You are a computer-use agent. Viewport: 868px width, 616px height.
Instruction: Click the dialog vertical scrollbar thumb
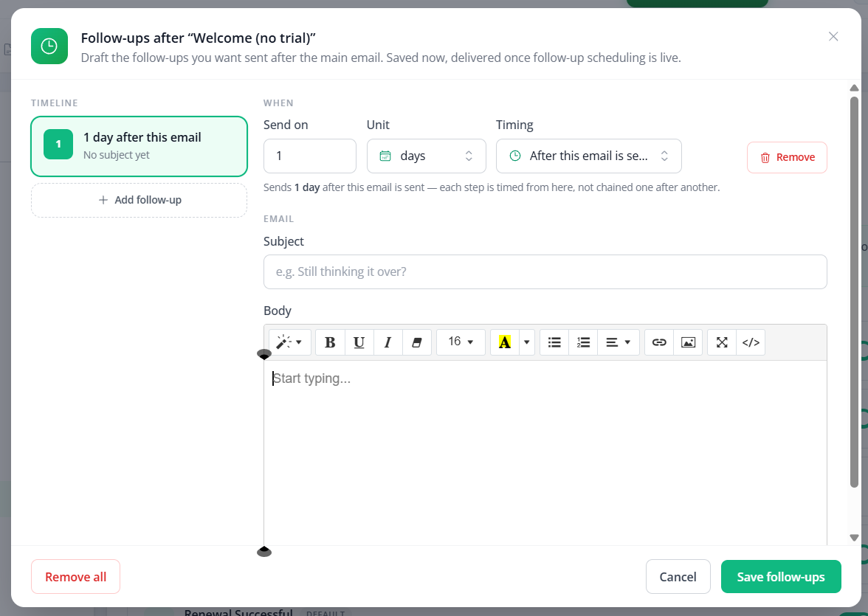(x=854, y=292)
